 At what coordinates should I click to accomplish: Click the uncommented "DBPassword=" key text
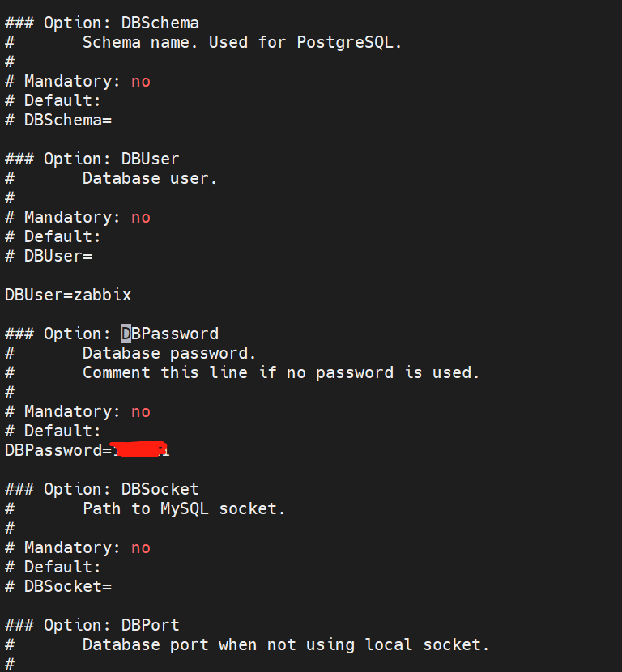pyautogui.click(x=53, y=450)
